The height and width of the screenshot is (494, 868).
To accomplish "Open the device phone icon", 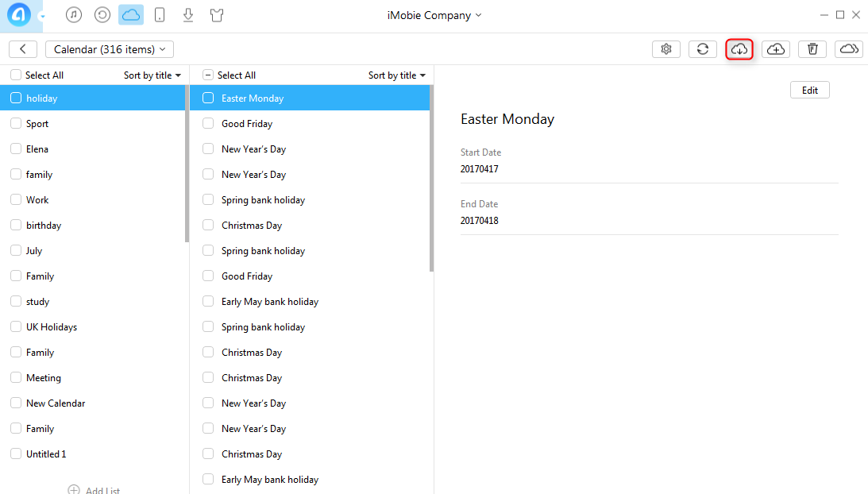I will tap(160, 15).
